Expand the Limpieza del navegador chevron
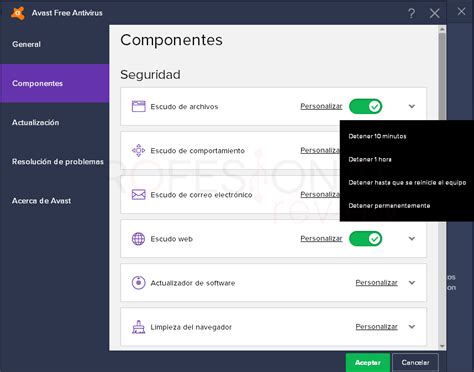Viewport: 474px width, 372px height. [x=412, y=327]
